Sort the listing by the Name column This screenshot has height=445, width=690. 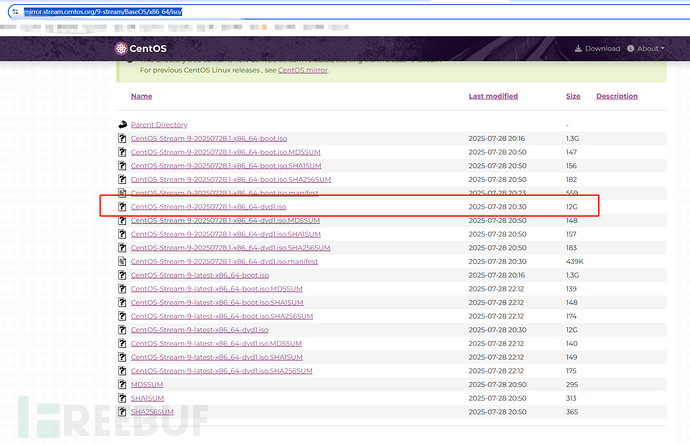point(141,96)
